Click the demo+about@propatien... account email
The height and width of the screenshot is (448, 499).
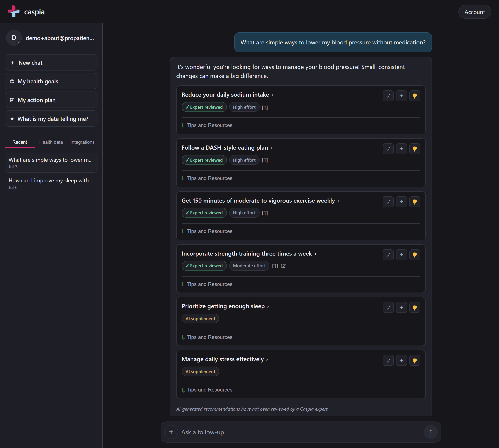pyautogui.click(x=60, y=38)
